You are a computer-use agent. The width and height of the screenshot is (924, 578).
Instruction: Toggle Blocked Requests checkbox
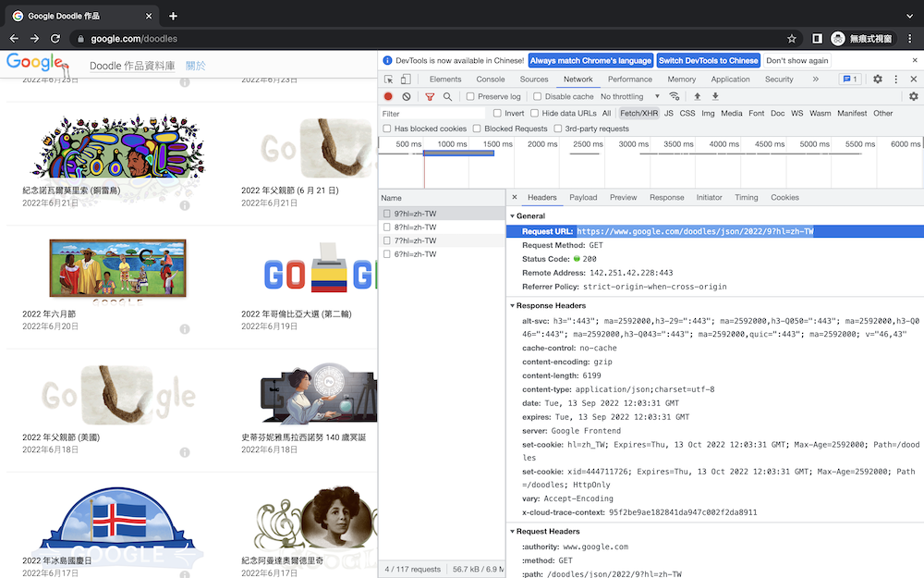click(477, 129)
